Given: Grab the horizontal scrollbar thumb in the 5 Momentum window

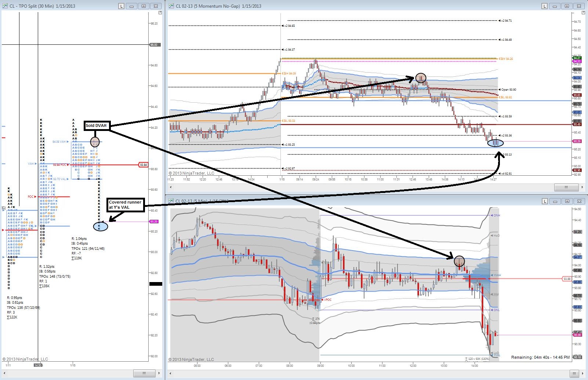Looking at the screenshot, I should 566,187.
